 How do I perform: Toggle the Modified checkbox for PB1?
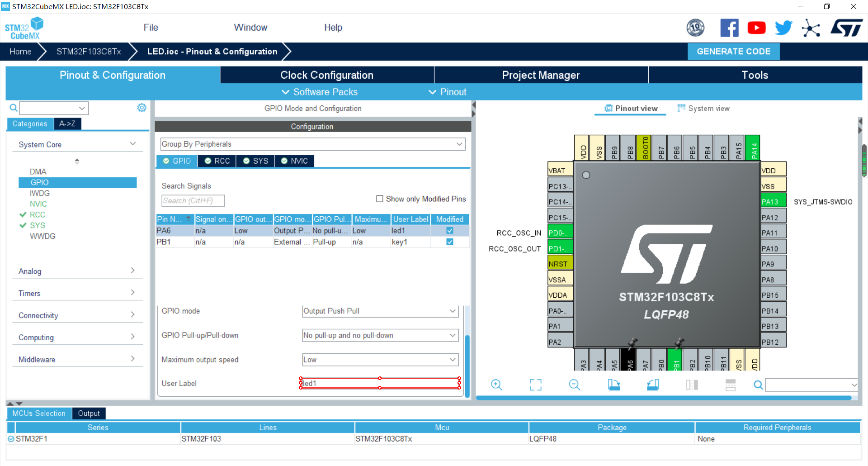point(450,242)
